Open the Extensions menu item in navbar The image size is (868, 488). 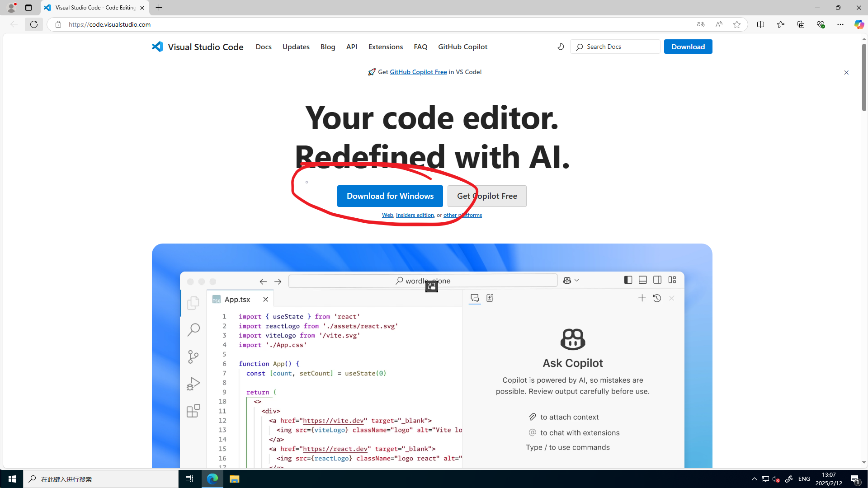click(385, 47)
